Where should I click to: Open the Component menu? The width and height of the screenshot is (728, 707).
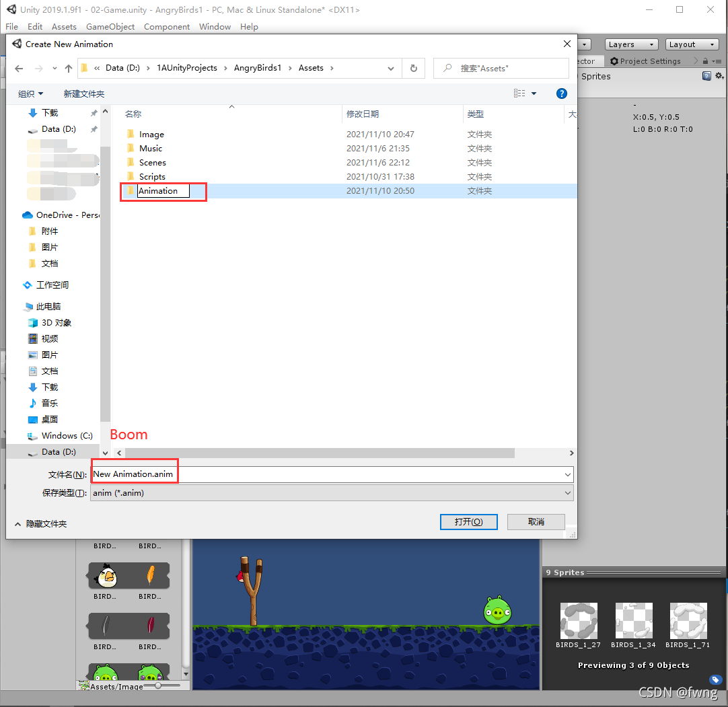[x=167, y=27]
